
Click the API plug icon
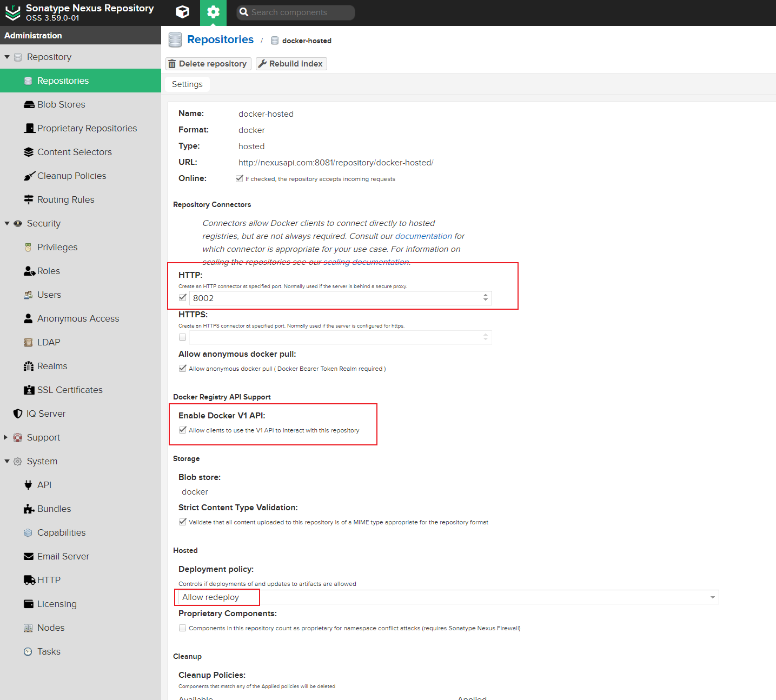click(x=28, y=485)
